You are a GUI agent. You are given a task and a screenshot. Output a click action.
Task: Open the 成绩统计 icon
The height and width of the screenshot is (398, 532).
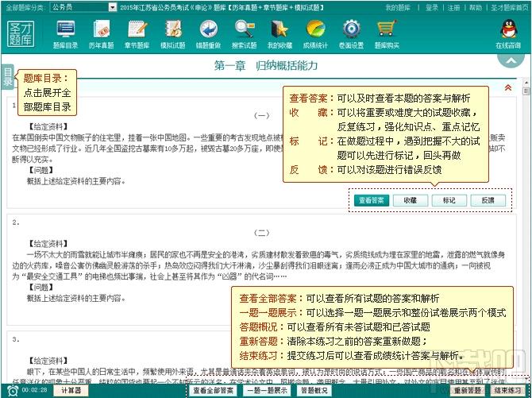click(315, 34)
